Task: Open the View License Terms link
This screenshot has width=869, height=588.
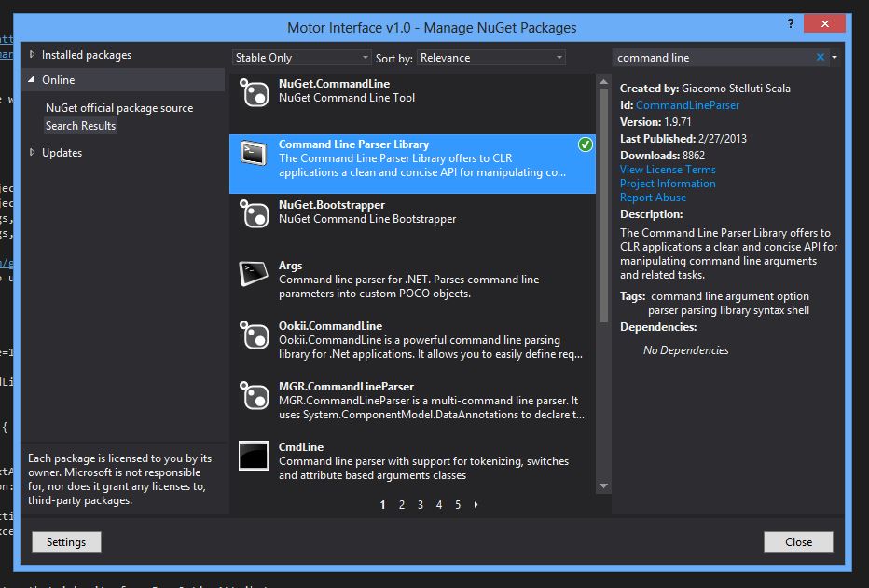Action: coord(667,169)
